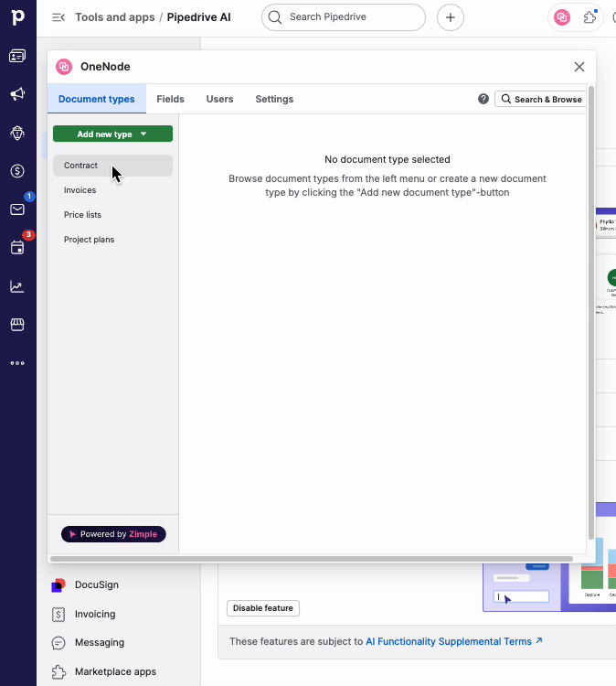Select the Invoices document type
616x686 pixels.
112,190
